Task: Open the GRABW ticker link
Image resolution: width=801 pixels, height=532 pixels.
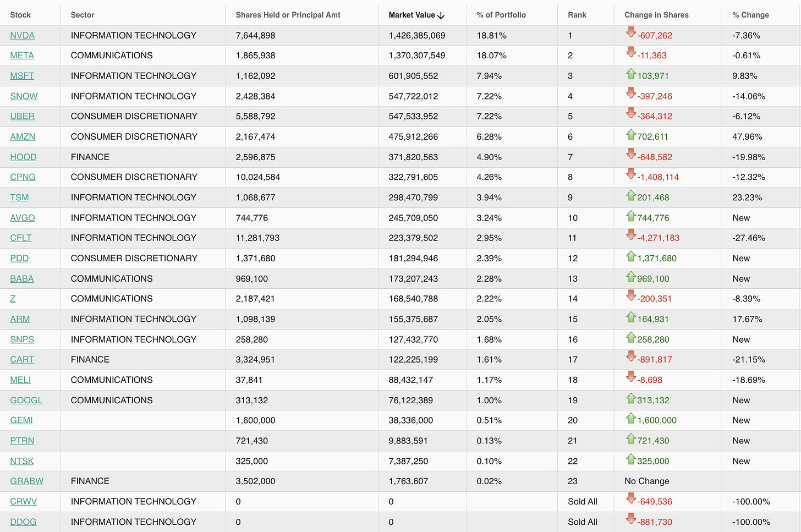Action: pyautogui.click(x=27, y=481)
